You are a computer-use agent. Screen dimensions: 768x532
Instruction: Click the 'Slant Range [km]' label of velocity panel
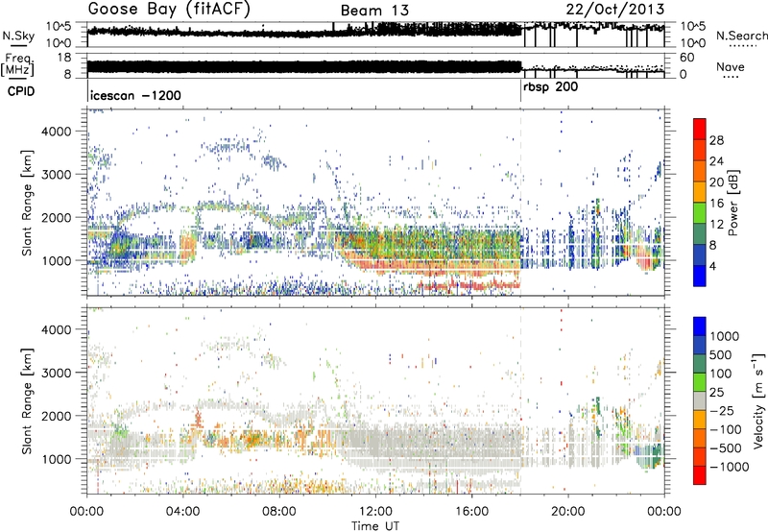(x=27, y=400)
